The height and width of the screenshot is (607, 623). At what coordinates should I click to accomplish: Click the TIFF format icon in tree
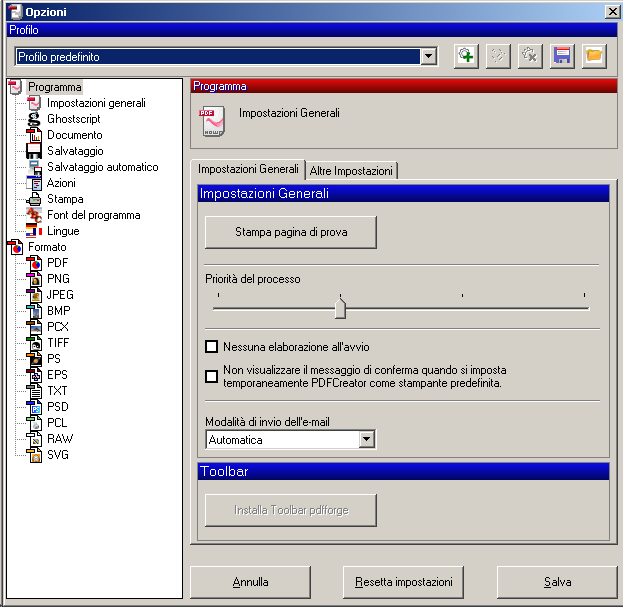[34, 343]
